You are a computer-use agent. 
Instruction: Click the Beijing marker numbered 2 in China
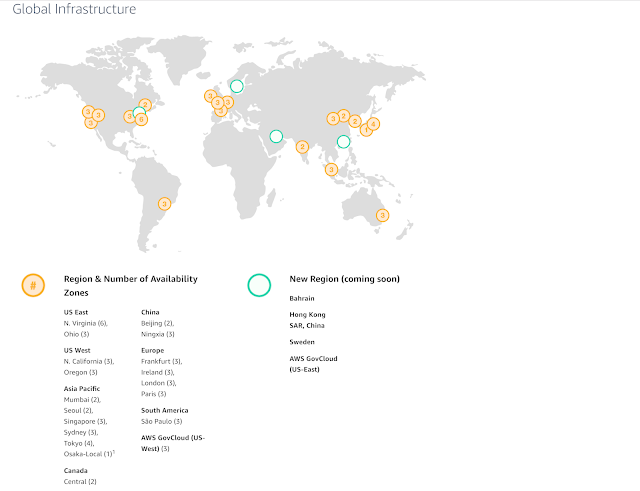click(344, 116)
